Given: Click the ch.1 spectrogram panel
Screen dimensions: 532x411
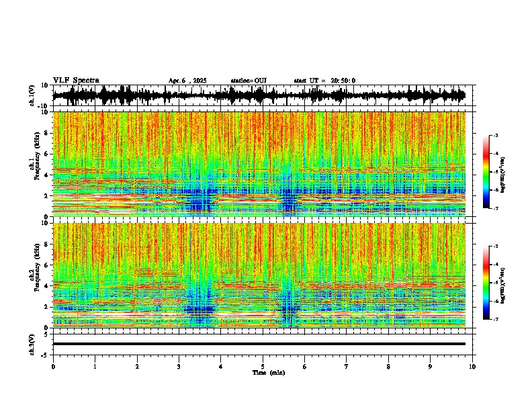Looking at the screenshot, I should [x=259, y=164].
